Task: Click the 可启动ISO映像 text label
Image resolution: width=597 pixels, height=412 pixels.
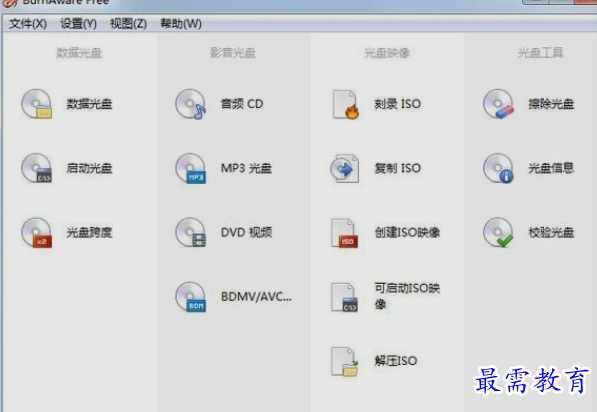Action: click(407, 296)
